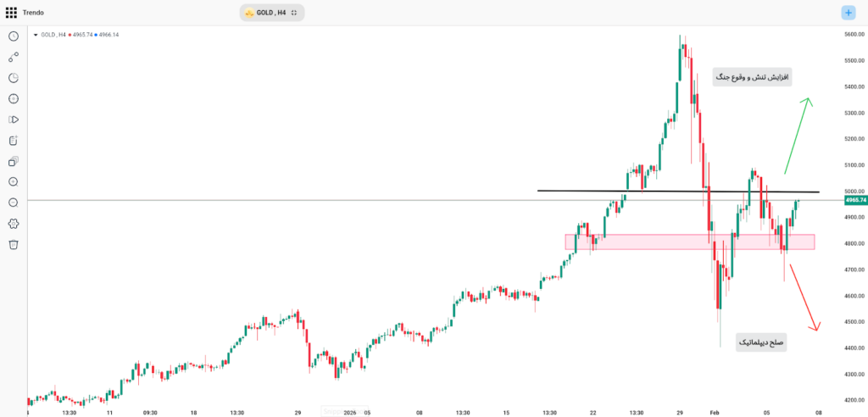Click the current price label 4965.74

(855, 200)
